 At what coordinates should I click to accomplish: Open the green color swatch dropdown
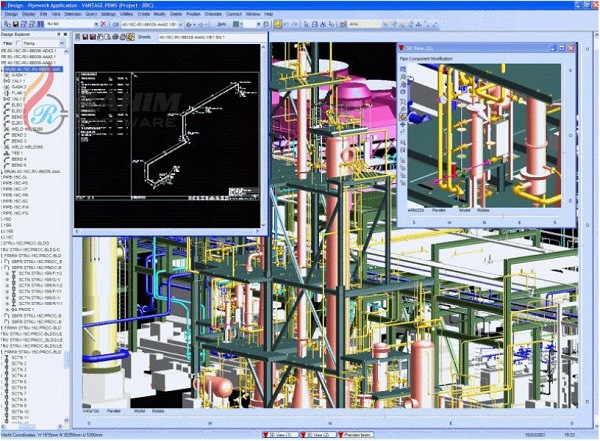pos(239,24)
